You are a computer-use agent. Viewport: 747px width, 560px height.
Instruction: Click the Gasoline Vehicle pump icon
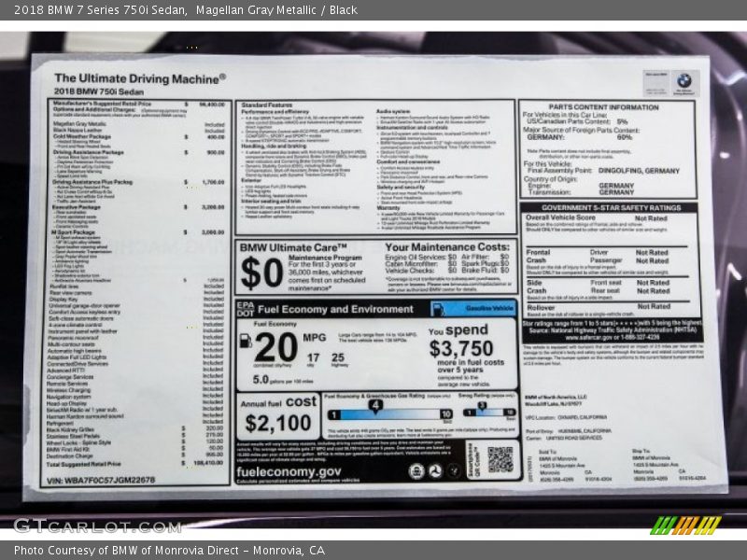pos(437,309)
